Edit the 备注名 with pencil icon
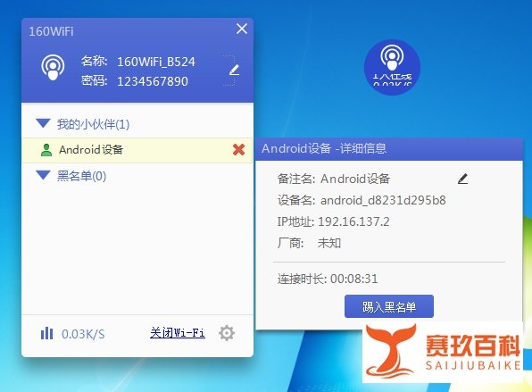 [462, 179]
